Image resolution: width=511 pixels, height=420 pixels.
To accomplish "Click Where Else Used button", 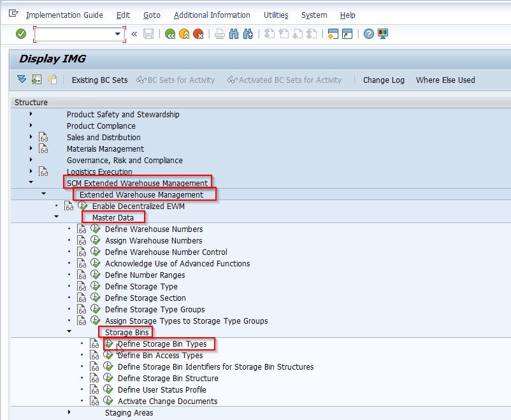I will point(445,80).
